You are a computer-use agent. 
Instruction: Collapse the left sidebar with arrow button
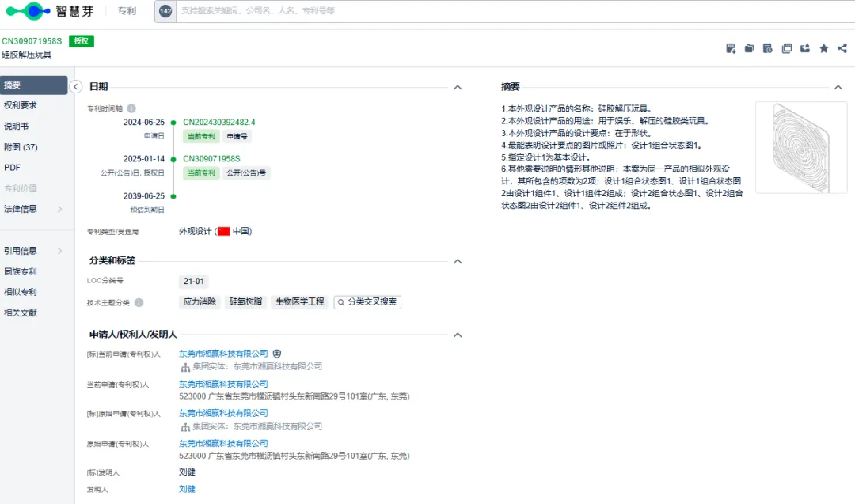point(76,87)
